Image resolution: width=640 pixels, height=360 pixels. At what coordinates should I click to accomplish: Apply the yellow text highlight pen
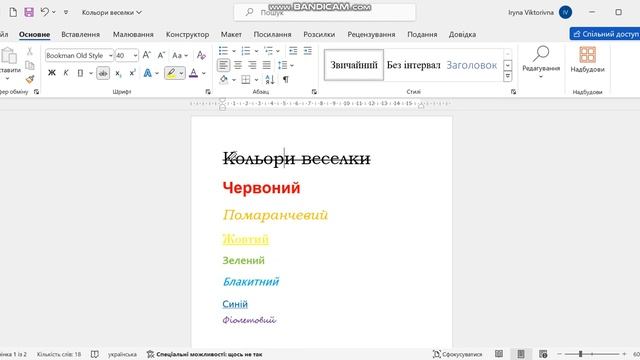pyautogui.click(x=171, y=73)
